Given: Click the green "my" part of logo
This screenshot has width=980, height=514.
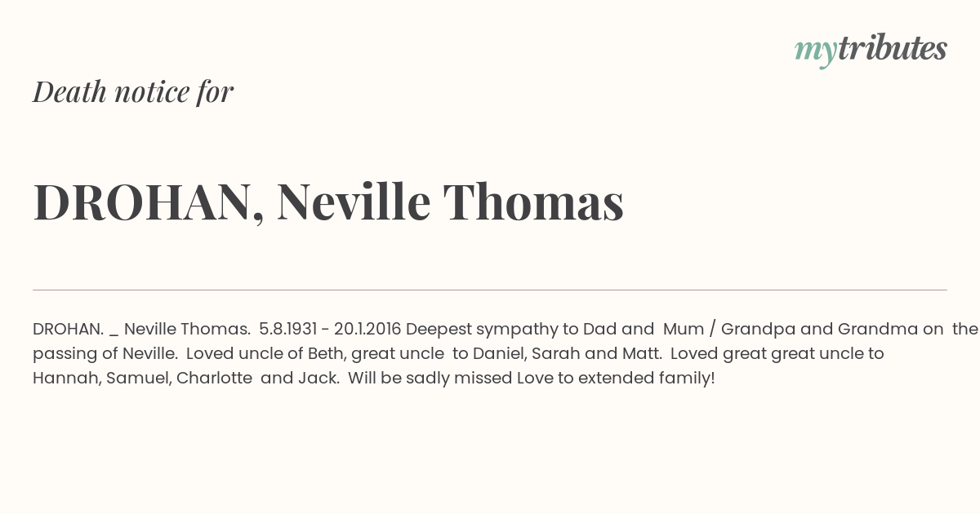Looking at the screenshot, I should click(x=815, y=53).
